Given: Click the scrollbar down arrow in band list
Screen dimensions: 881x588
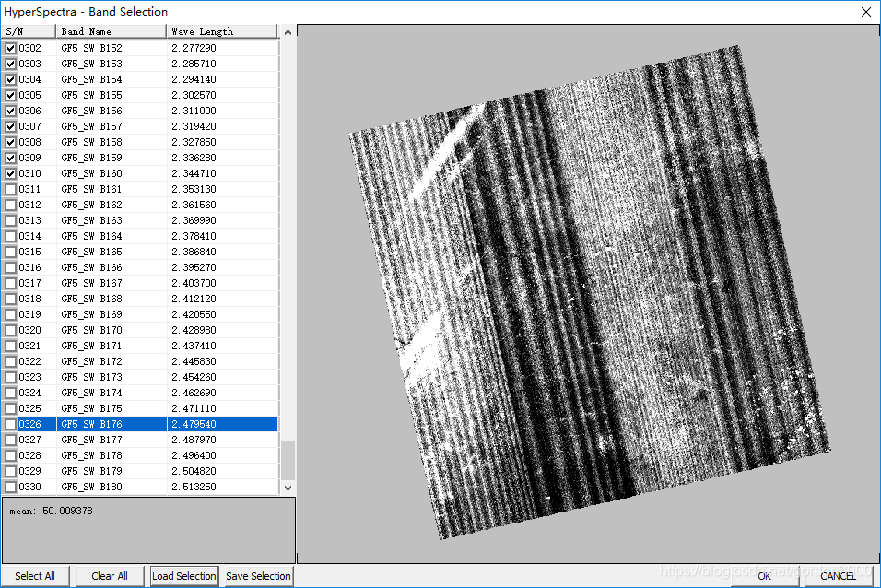Looking at the screenshot, I should (288, 488).
